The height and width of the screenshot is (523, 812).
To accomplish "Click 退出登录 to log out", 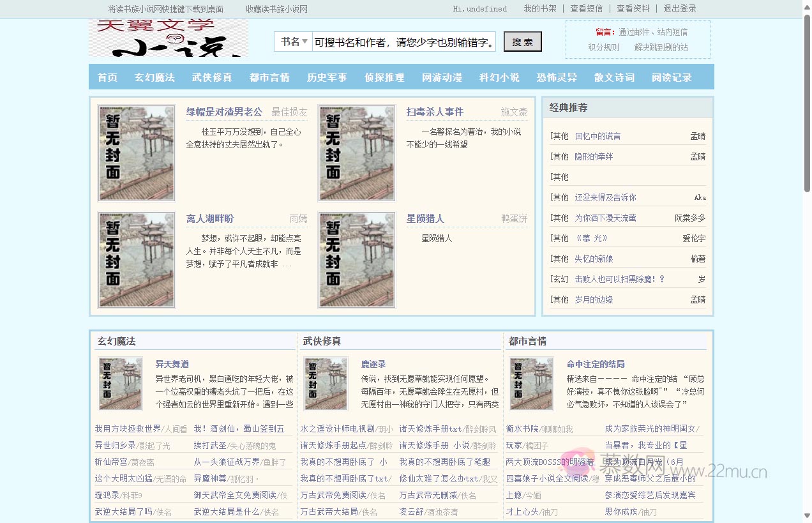I will [x=679, y=8].
